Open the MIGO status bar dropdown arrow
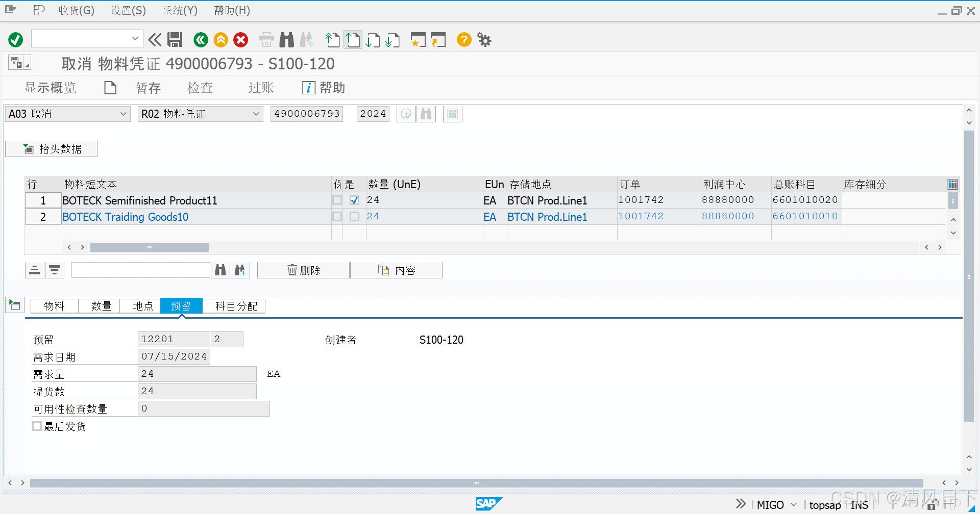This screenshot has width=980, height=514. pos(793,505)
